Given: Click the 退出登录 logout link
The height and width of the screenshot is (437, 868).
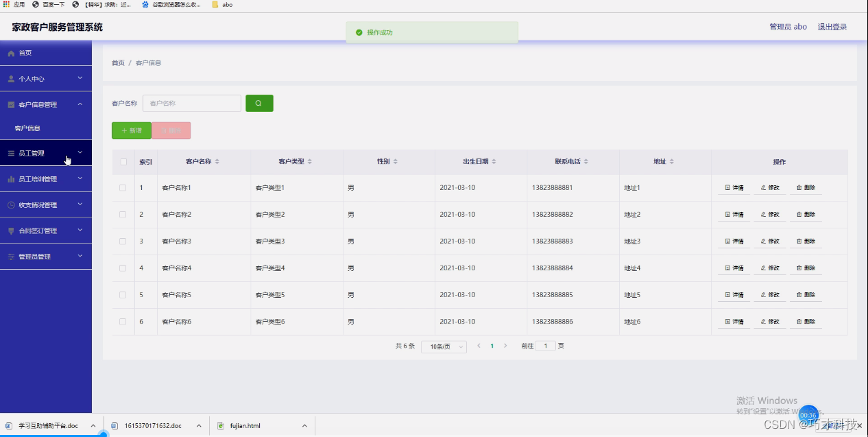Looking at the screenshot, I should tap(832, 27).
